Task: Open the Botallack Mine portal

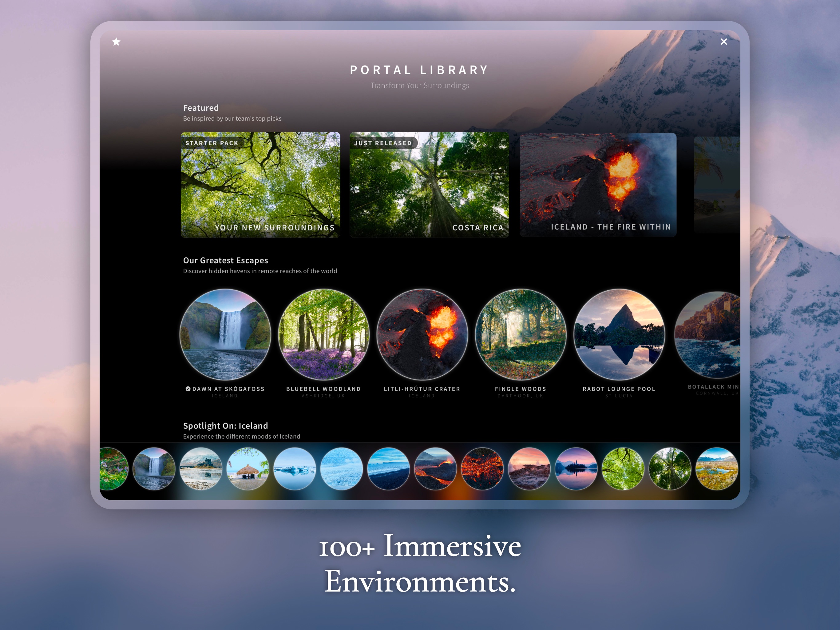Action: point(707,334)
